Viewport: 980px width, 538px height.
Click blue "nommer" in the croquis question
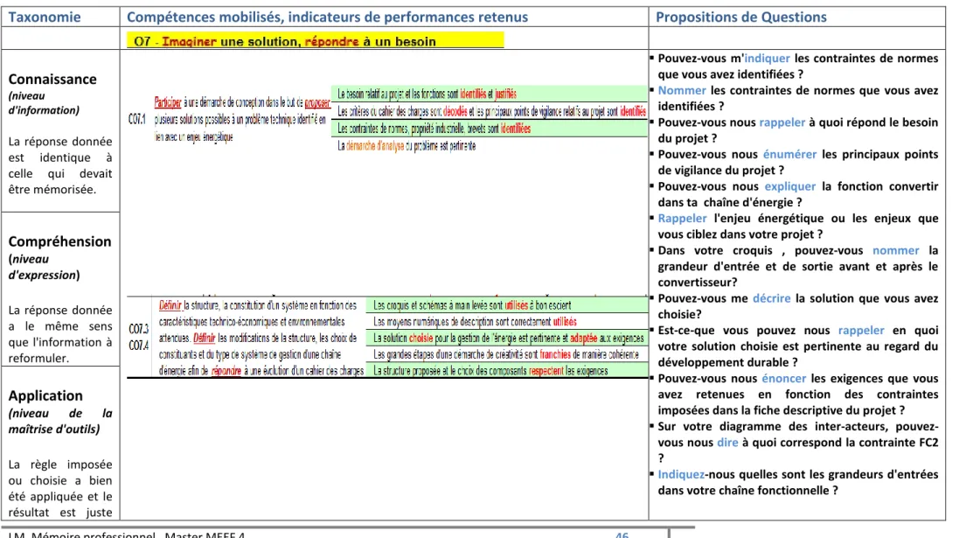point(895,250)
